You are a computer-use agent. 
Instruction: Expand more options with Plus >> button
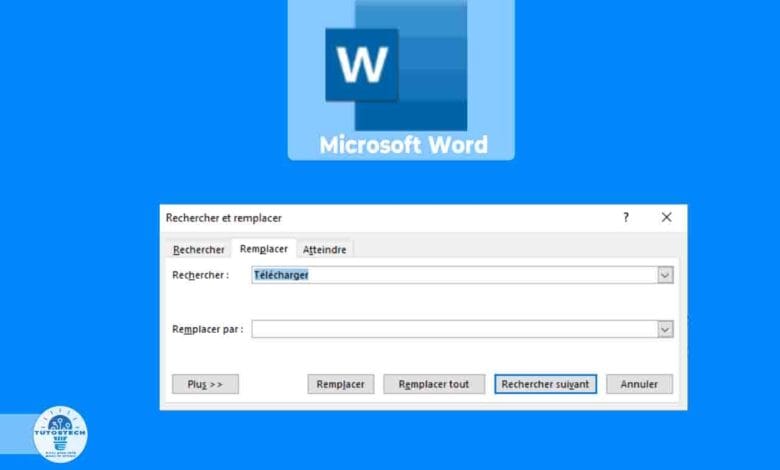(x=205, y=384)
